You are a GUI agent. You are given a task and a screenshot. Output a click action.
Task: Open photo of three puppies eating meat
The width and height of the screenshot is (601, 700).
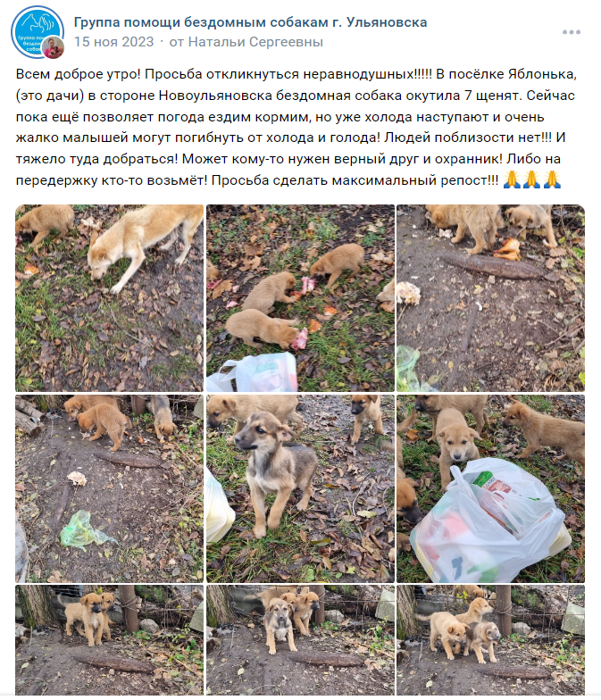(x=300, y=298)
